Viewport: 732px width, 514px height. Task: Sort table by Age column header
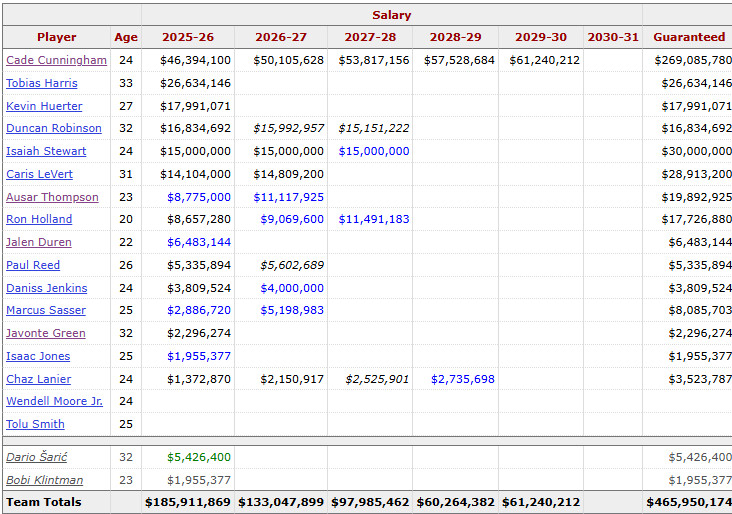coord(126,37)
